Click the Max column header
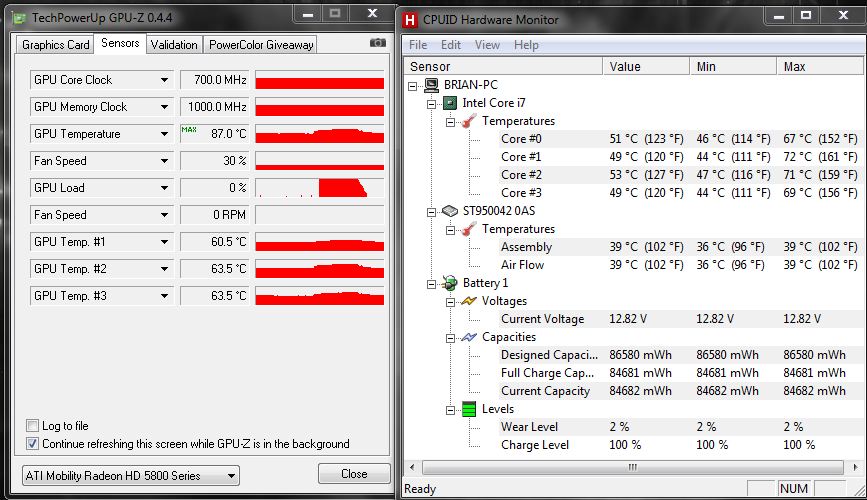The height and width of the screenshot is (500, 867). point(819,66)
